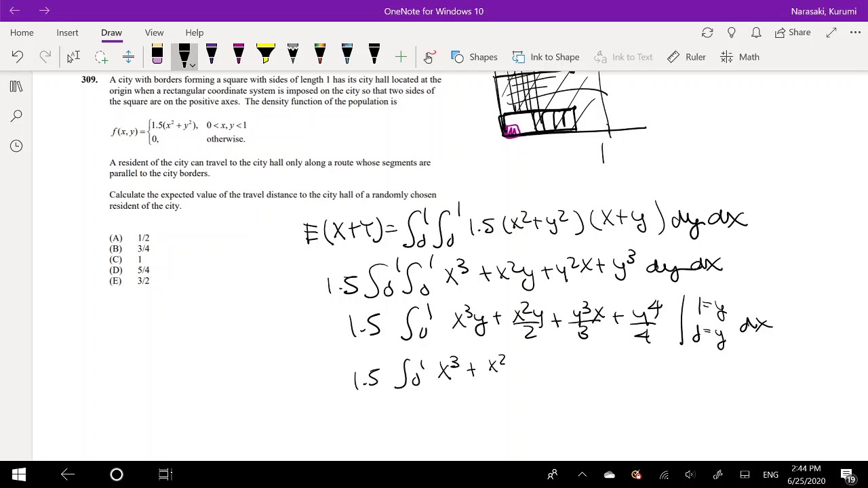Open Windows Task View
The width and height of the screenshot is (868, 488).
coord(165,474)
